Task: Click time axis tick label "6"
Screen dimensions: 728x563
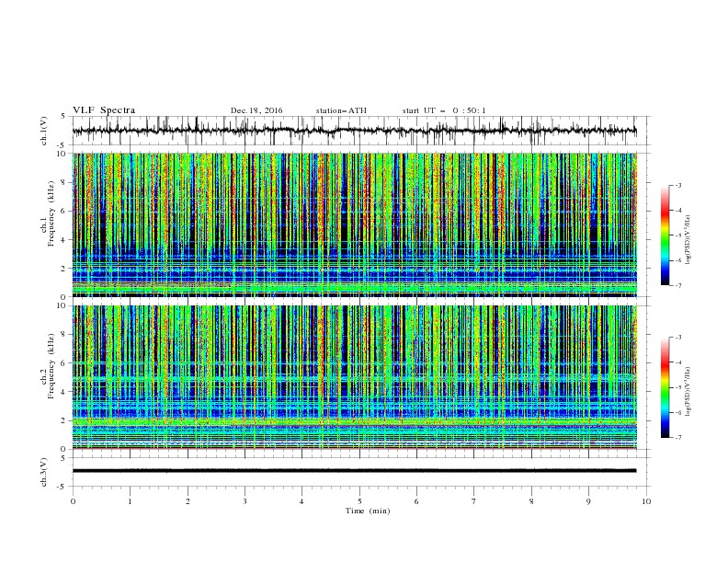Action: (416, 501)
